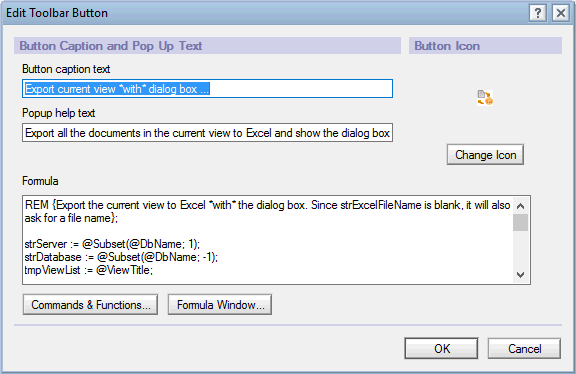The image size is (576, 374).
Task: Click the Button Caption and Pop Up Text header
Action: click(208, 46)
